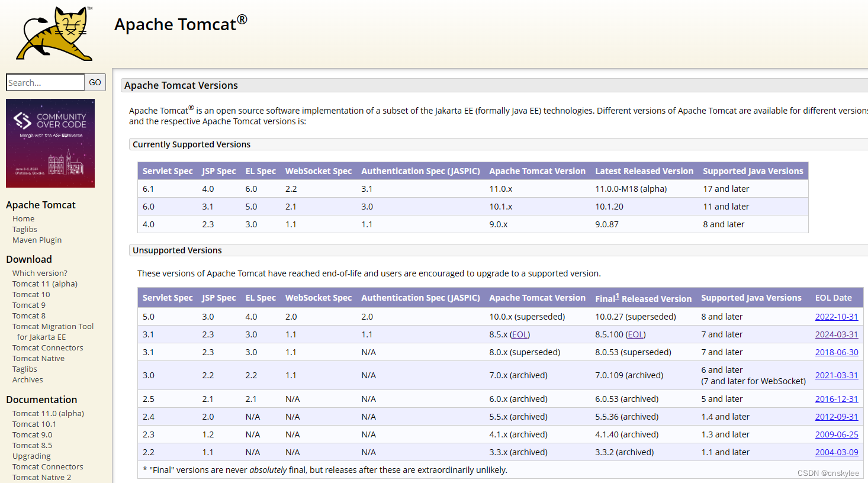
Task: Open the Upgrading documentation link
Action: pyautogui.click(x=31, y=456)
